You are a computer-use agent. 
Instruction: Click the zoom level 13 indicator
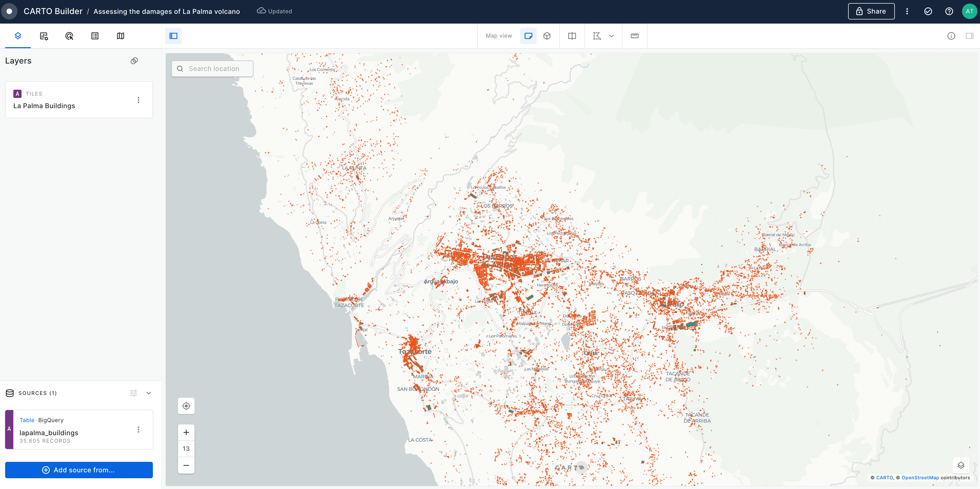tap(187, 449)
